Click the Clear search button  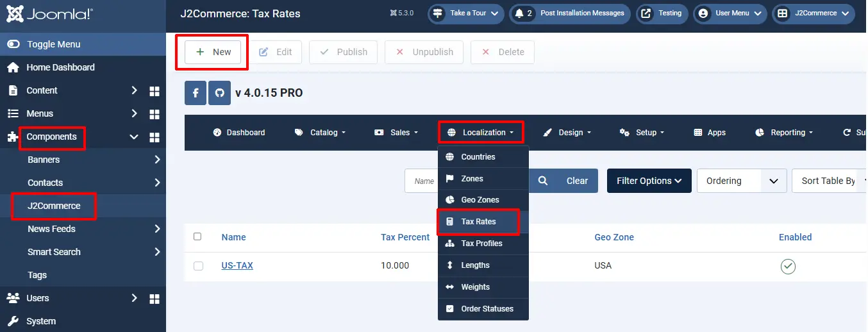[x=577, y=181]
